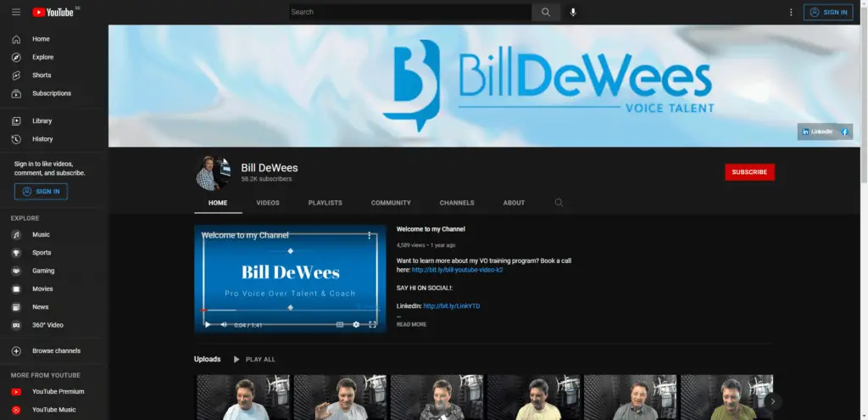Switch to the Community tab
Screen dimensions: 868x420
(391, 203)
